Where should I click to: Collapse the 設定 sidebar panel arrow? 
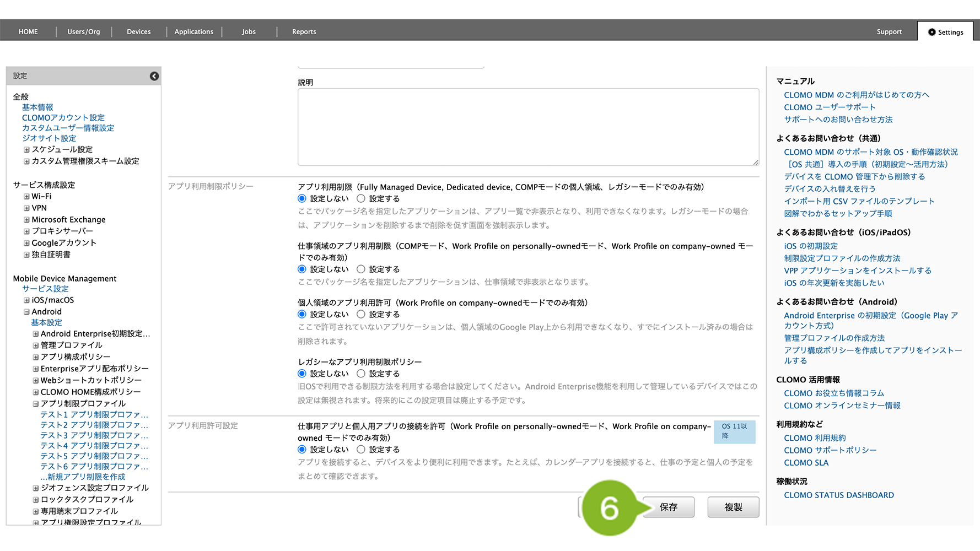(154, 76)
